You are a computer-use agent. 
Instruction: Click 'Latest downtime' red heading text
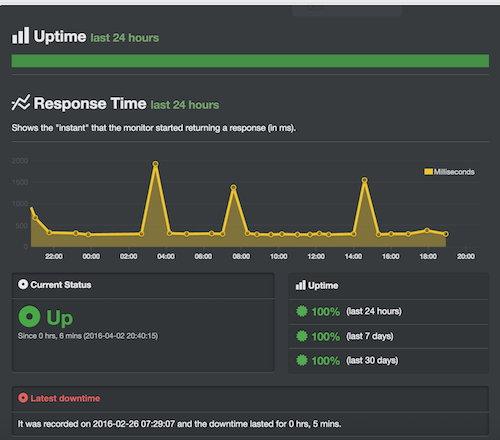pos(65,398)
